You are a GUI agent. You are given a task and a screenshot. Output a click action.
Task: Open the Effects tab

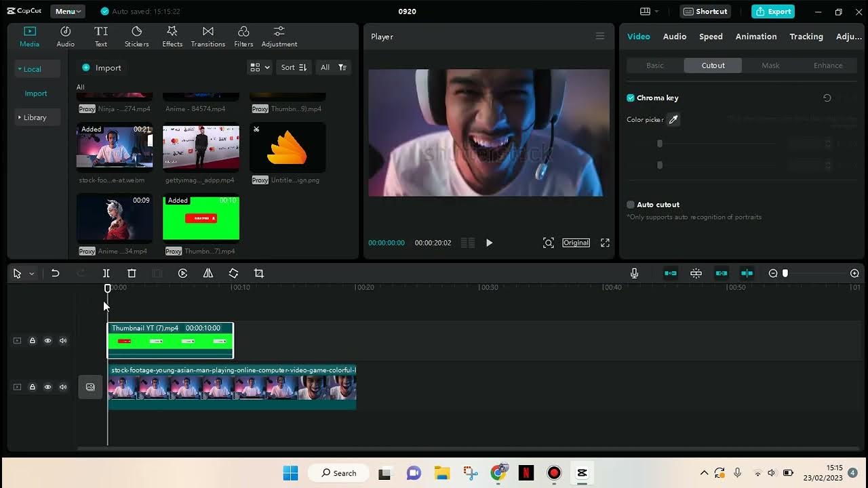(x=172, y=37)
